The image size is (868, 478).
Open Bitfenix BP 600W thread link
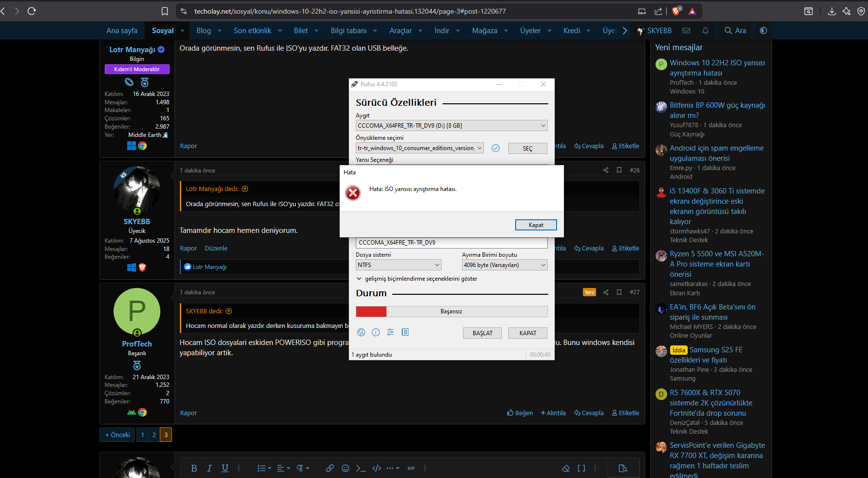[x=717, y=110]
